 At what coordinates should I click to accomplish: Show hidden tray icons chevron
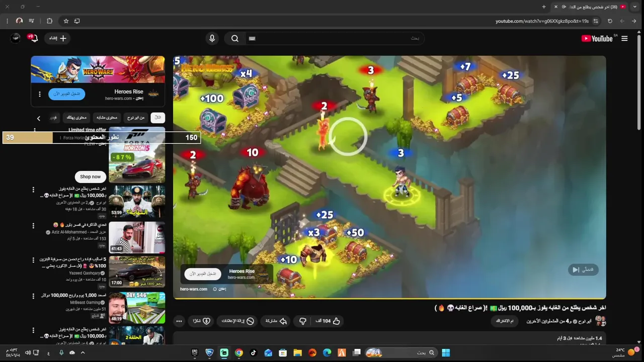(83, 353)
